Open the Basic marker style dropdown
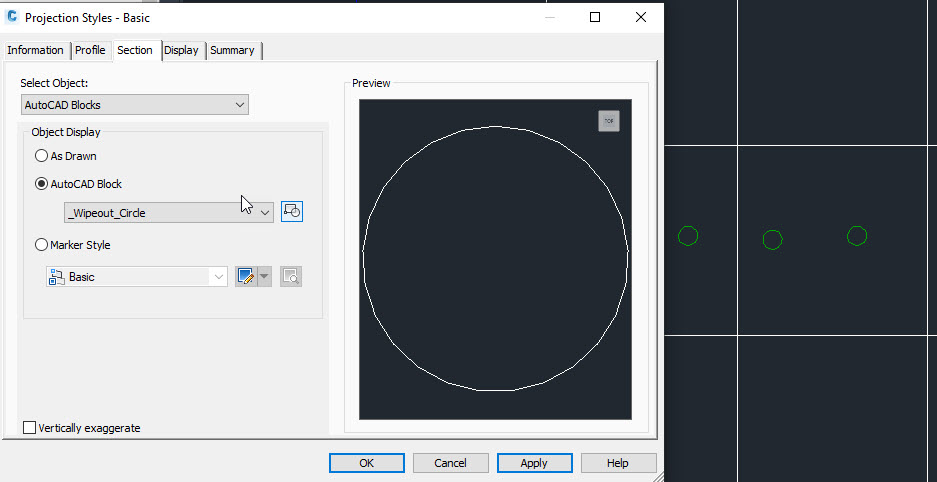This screenshot has width=937, height=482. [x=137, y=277]
